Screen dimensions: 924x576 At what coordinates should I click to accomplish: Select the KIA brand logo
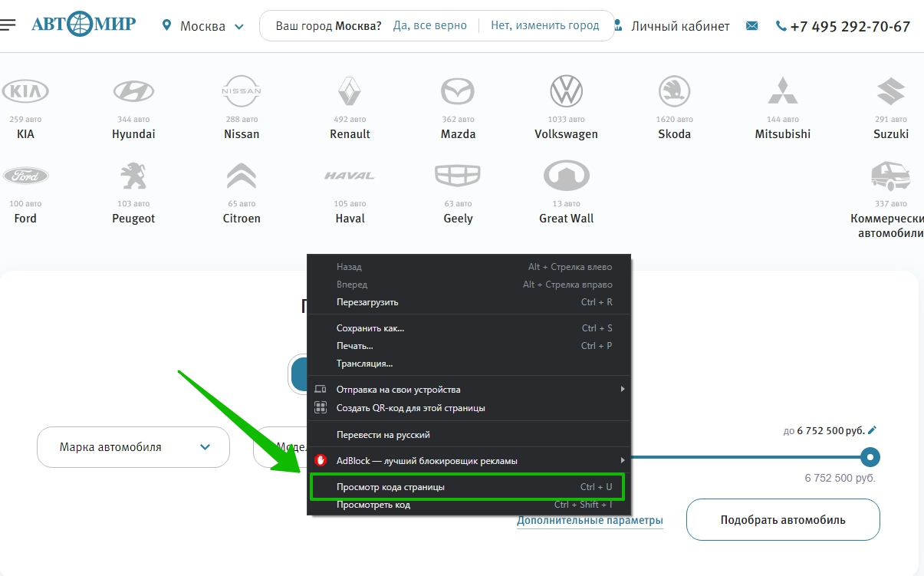pos(25,92)
